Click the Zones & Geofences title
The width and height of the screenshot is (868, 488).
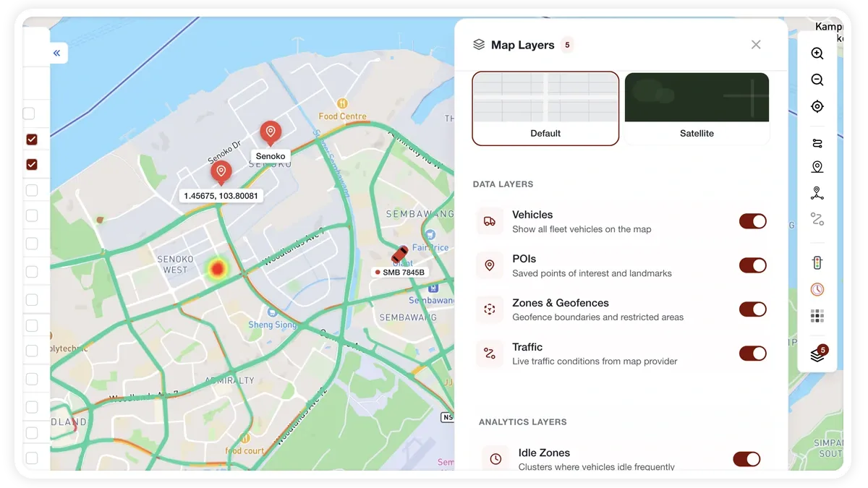tap(561, 303)
